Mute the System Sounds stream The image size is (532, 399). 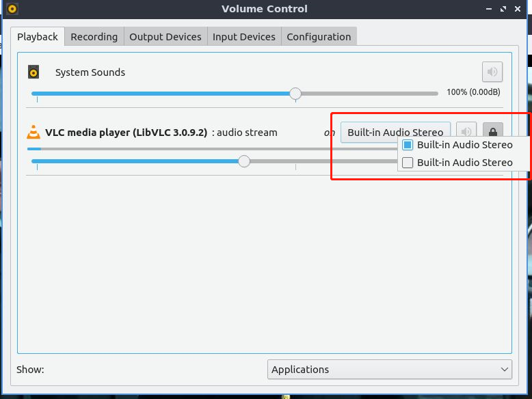(x=492, y=72)
